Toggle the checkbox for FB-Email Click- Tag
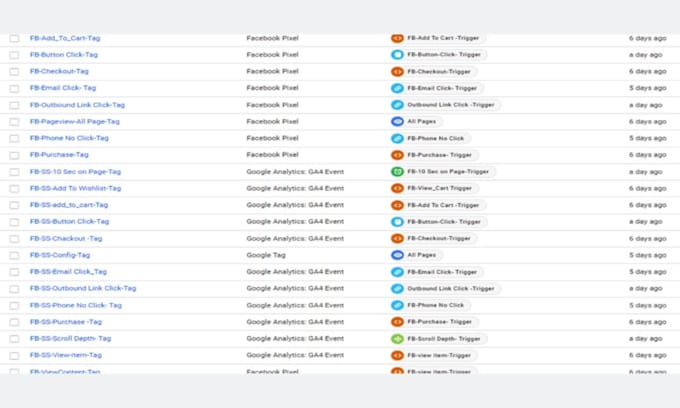 tap(14, 88)
